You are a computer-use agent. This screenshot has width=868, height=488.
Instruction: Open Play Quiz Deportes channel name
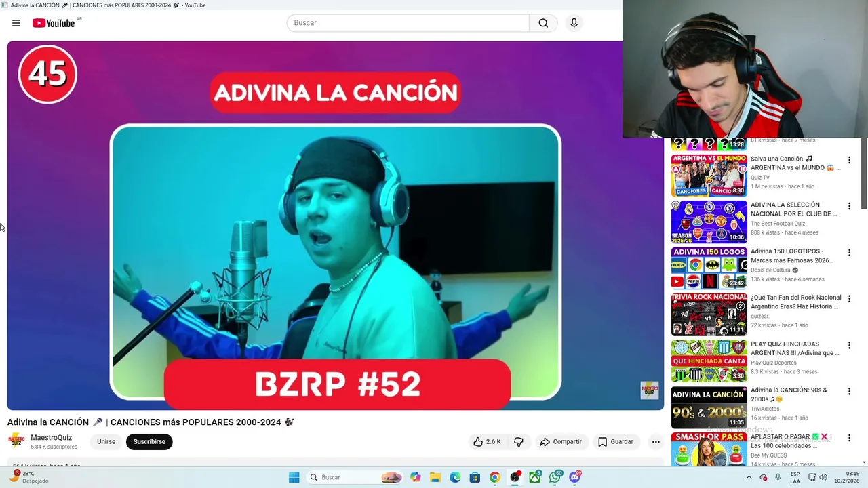point(774,363)
